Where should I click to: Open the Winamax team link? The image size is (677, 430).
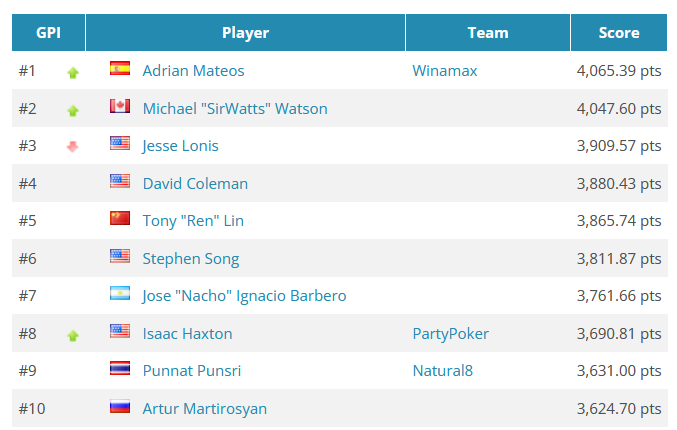click(445, 71)
